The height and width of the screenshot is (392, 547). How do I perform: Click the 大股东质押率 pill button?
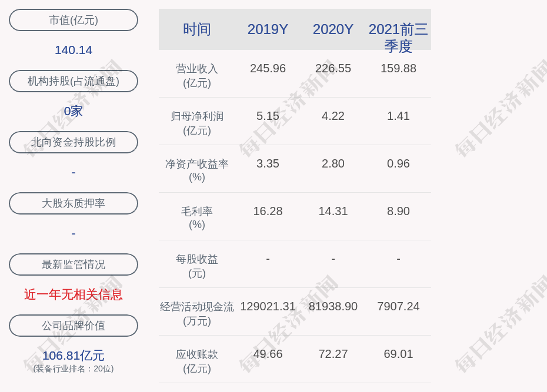[x=74, y=203]
